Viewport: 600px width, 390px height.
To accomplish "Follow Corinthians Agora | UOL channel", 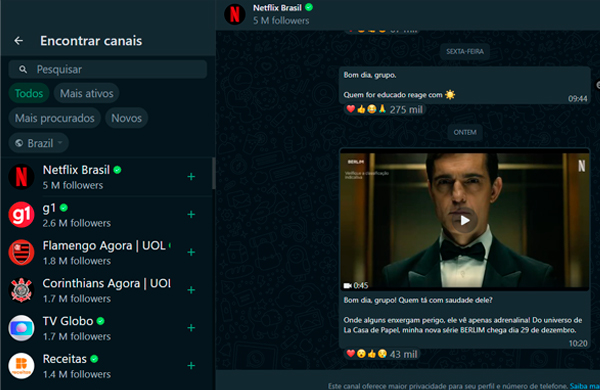I will [191, 290].
